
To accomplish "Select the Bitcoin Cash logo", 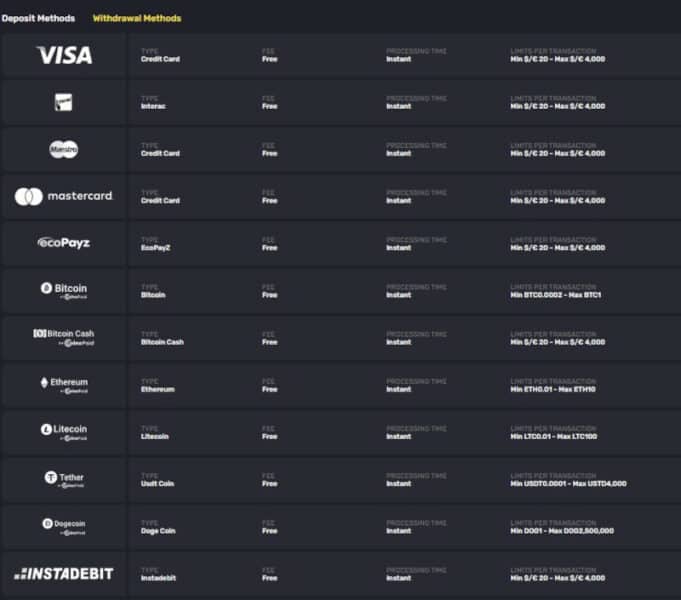I will tap(64, 338).
